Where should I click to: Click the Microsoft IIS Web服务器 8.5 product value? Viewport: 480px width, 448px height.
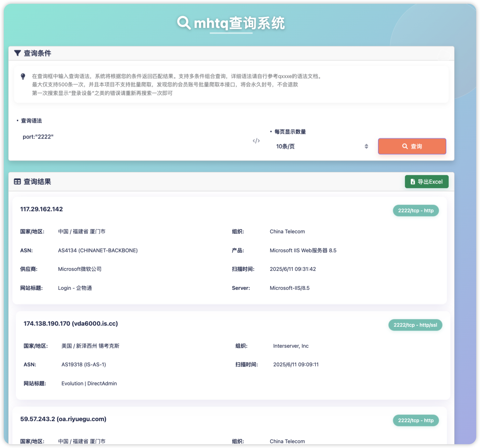(303, 251)
